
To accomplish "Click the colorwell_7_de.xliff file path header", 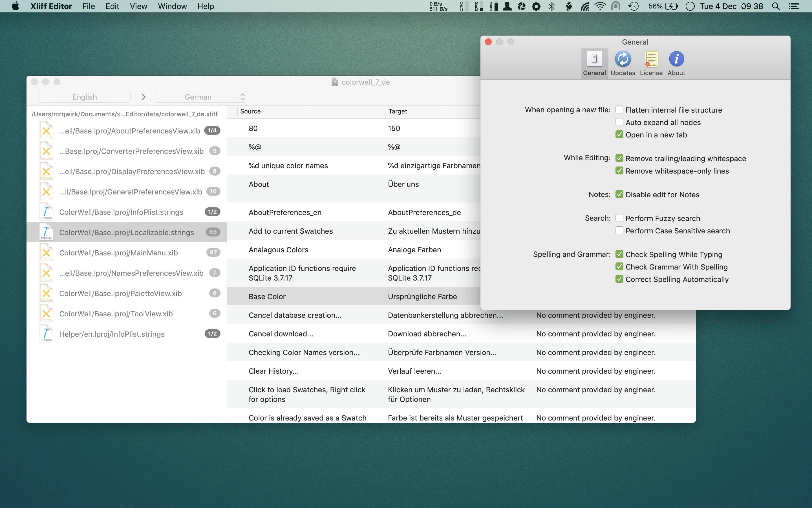I will pos(125,114).
